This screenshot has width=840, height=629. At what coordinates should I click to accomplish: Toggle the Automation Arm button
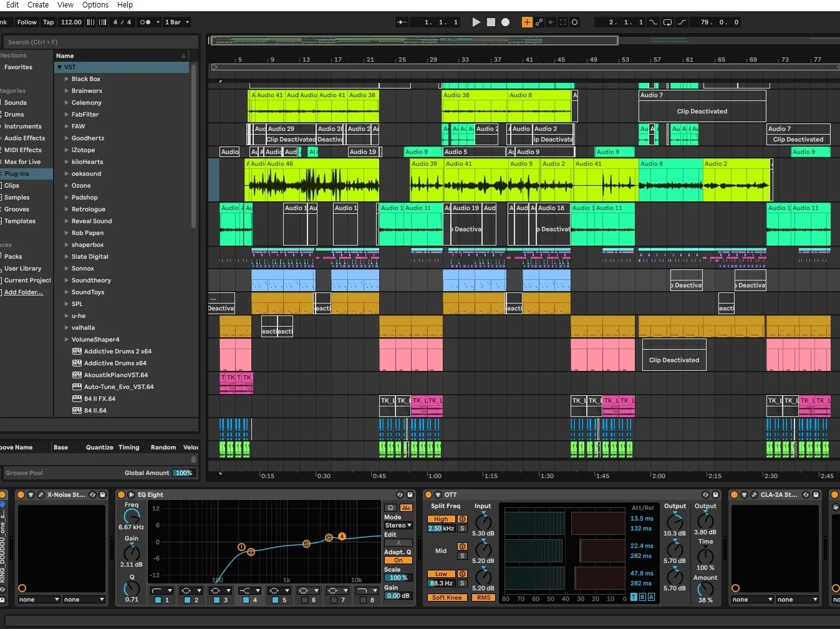[539, 22]
